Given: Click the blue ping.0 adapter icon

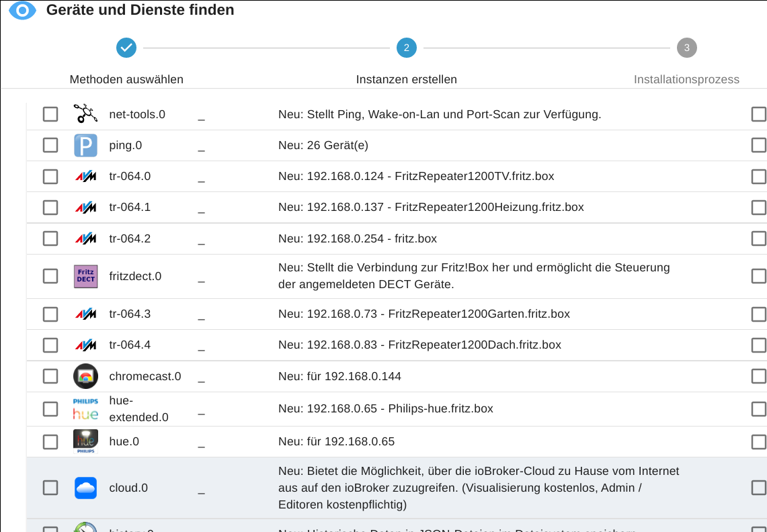Looking at the screenshot, I should click(x=85, y=145).
